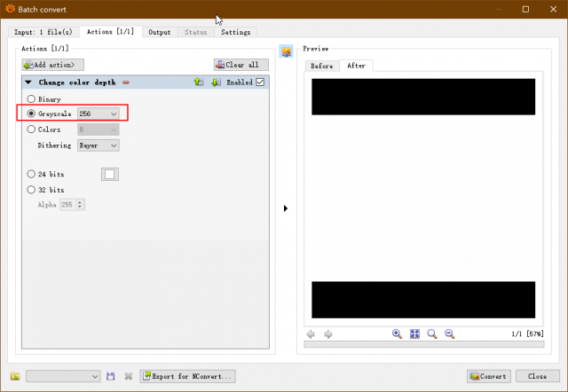Select the Binary radio option
The image size is (568, 392).
pyautogui.click(x=31, y=98)
